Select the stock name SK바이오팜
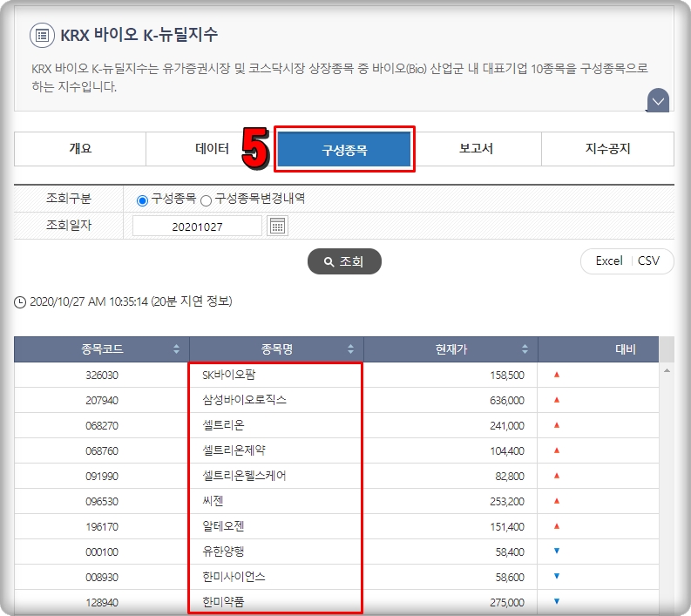The height and width of the screenshot is (616, 691). click(228, 375)
